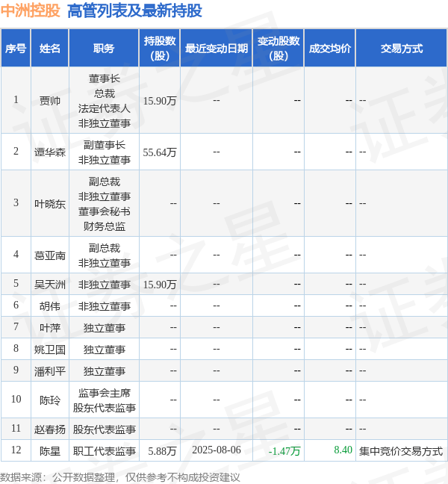
Task: Click 吴天洲's holding 15.90万
Action: coord(160,285)
